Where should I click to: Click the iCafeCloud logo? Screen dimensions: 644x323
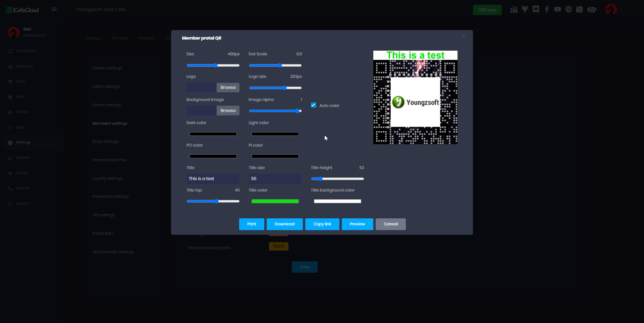[x=22, y=10]
